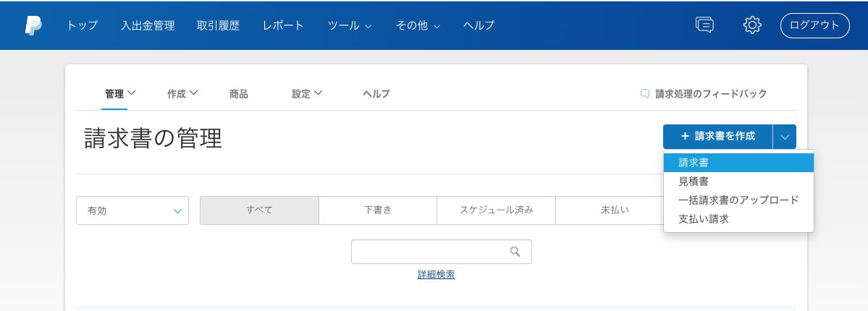
Task: Show the スケジュール済み invoices tab
Action: click(x=496, y=210)
